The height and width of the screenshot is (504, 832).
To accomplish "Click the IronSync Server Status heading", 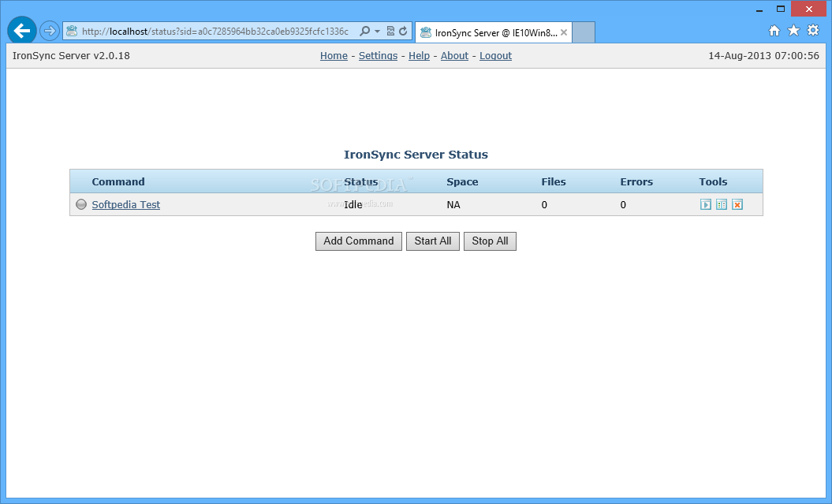I will pos(416,155).
